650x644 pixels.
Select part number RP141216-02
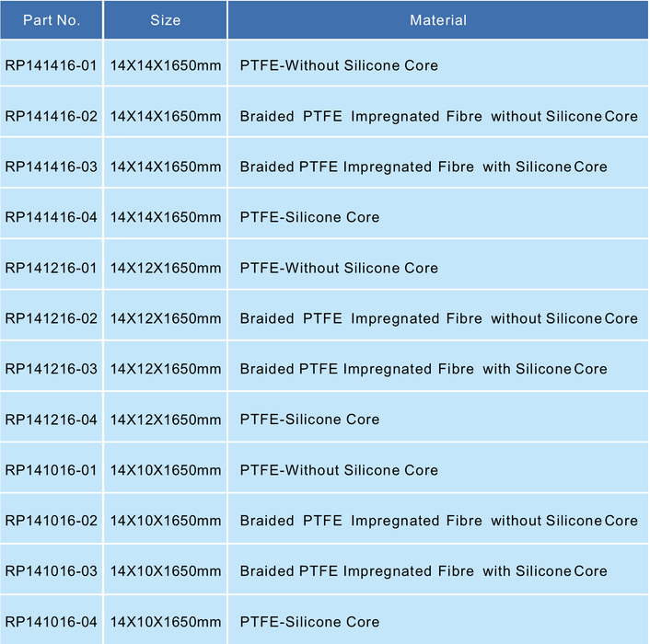52,319
